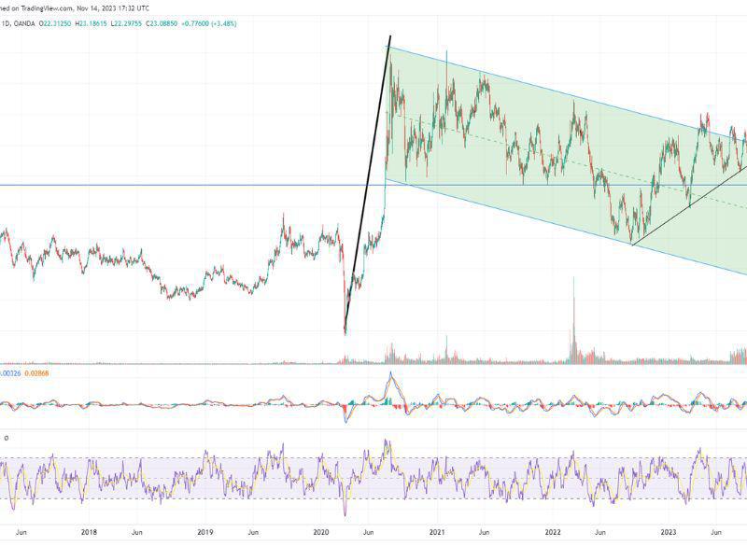747x560 pixels.
Task: Click the Jun label between 2020 and 2021
Action: [368, 532]
